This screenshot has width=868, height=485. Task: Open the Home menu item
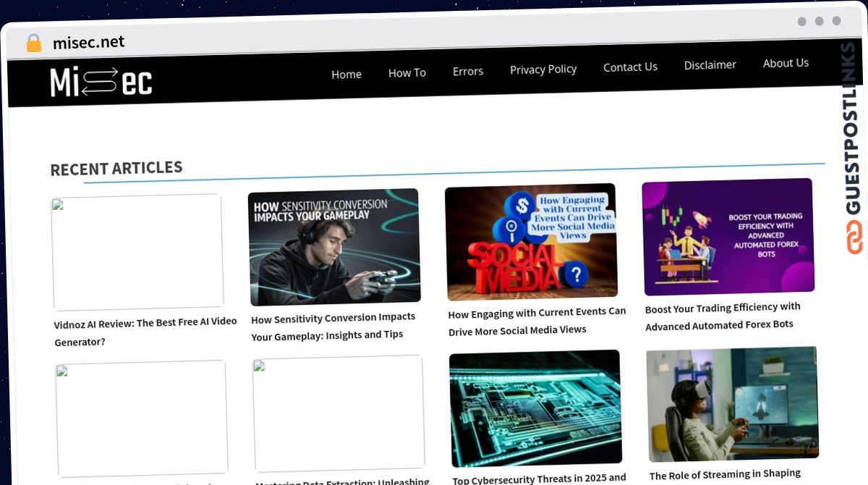(346, 74)
